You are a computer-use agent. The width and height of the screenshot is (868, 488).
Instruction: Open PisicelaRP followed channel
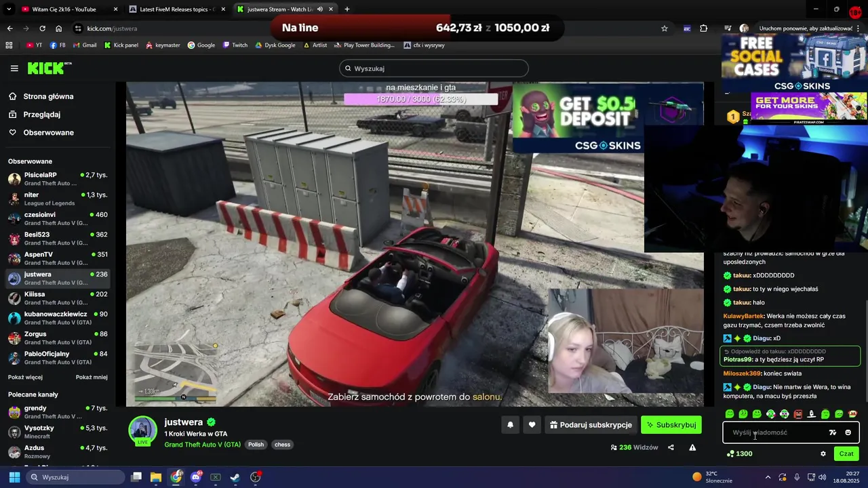(x=58, y=179)
